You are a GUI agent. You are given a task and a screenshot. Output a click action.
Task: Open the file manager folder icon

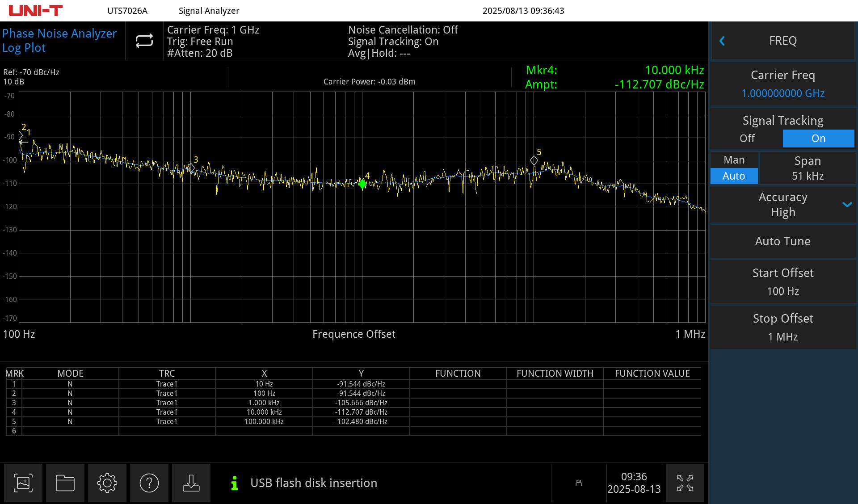(x=65, y=483)
